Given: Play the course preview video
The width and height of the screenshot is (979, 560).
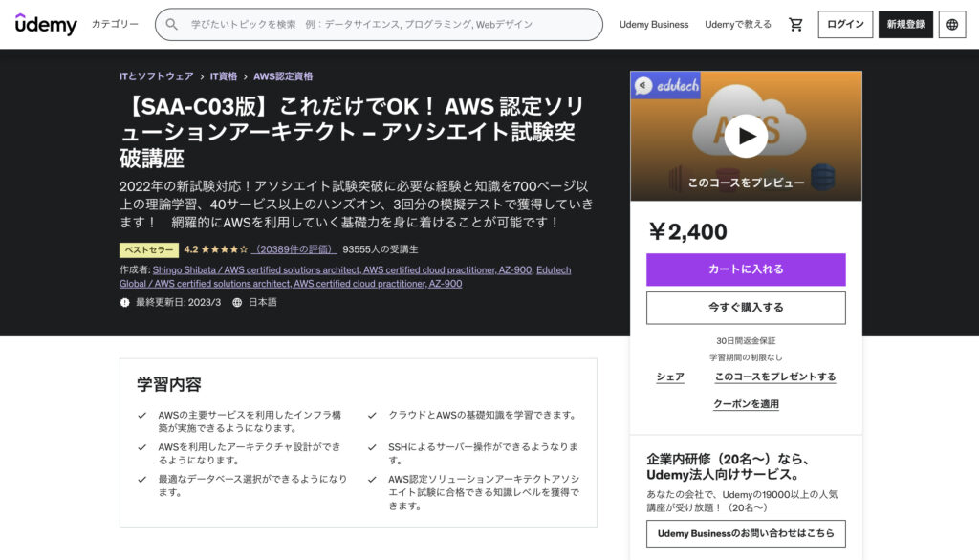Looking at the screenshot, I should tap(746, 136).
